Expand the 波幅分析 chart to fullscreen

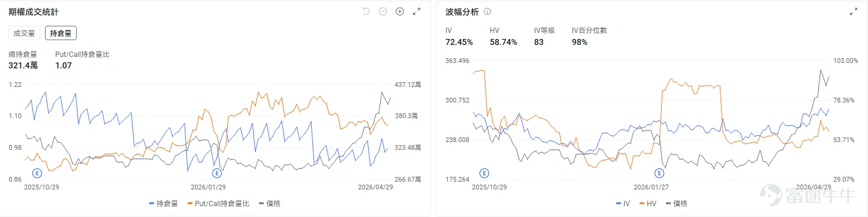pos(854,11)
